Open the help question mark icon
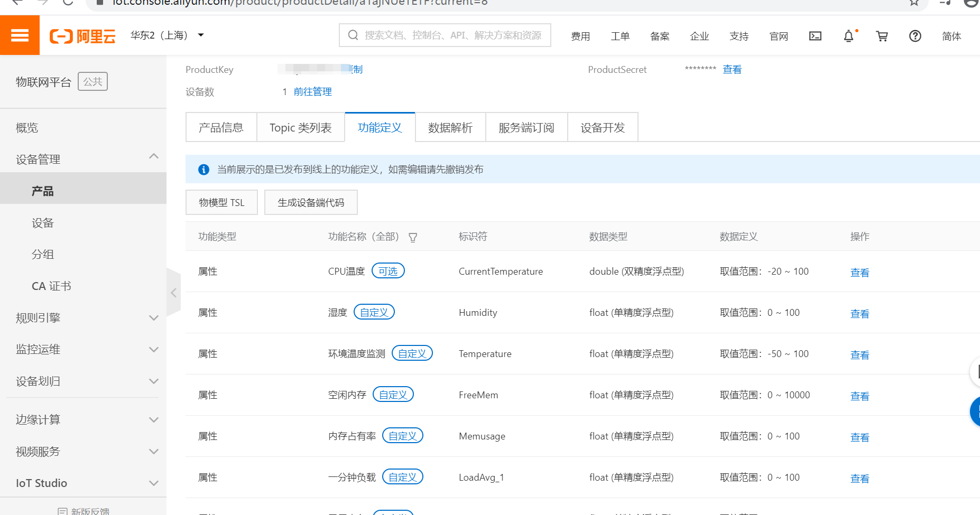980x515 pixels. point(915,36)
